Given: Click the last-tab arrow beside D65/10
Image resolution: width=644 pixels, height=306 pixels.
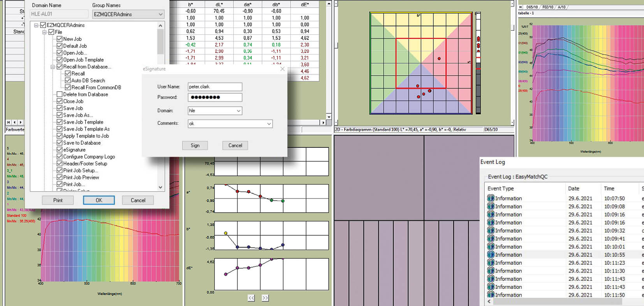Looking at the screenshot, I should (521, 7).
